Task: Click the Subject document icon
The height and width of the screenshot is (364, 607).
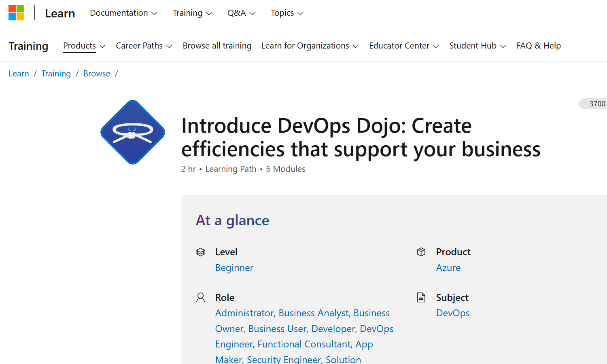Action: [x=421, y=298]
